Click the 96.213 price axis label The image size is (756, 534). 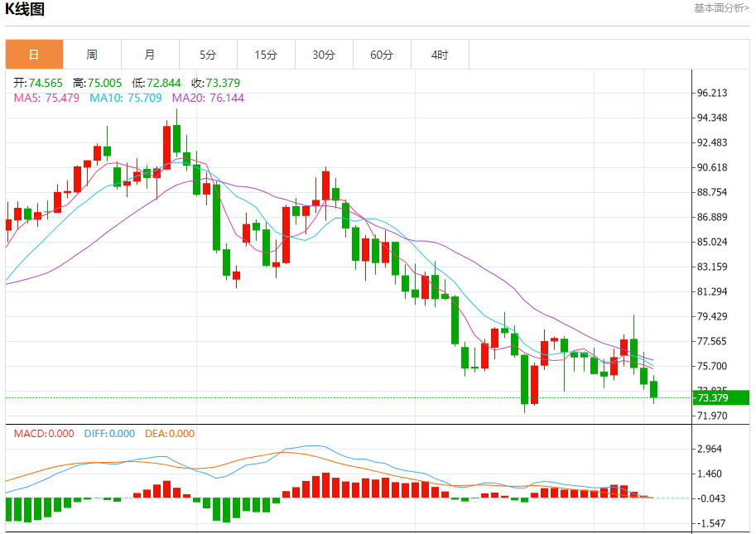pos(712,93)
